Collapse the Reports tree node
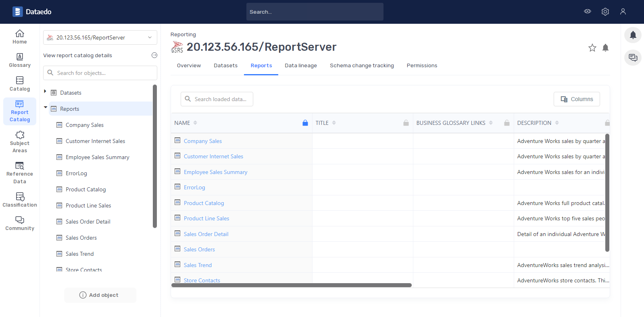The image size is (644, 317). pos(46,108)
